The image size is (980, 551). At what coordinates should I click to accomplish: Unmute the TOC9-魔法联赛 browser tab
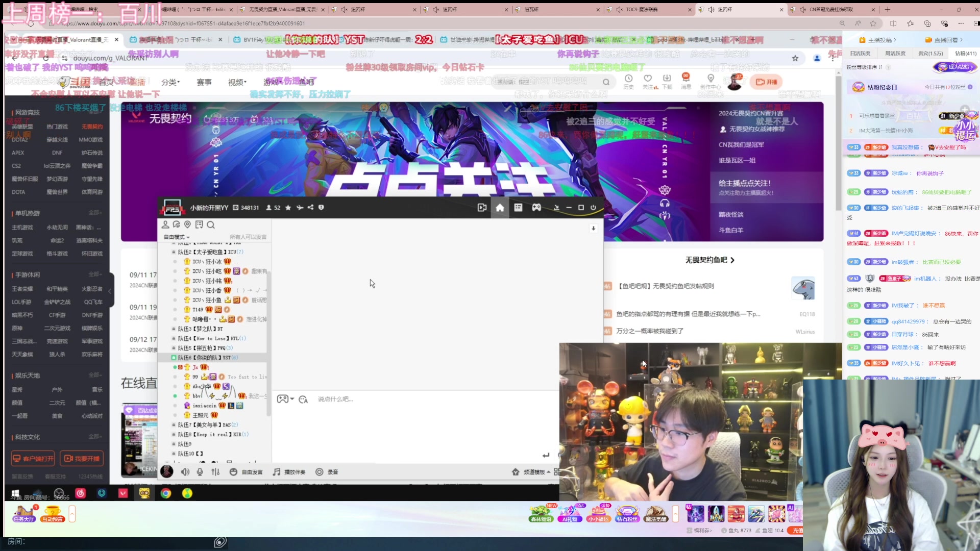(x=619, y=9)
